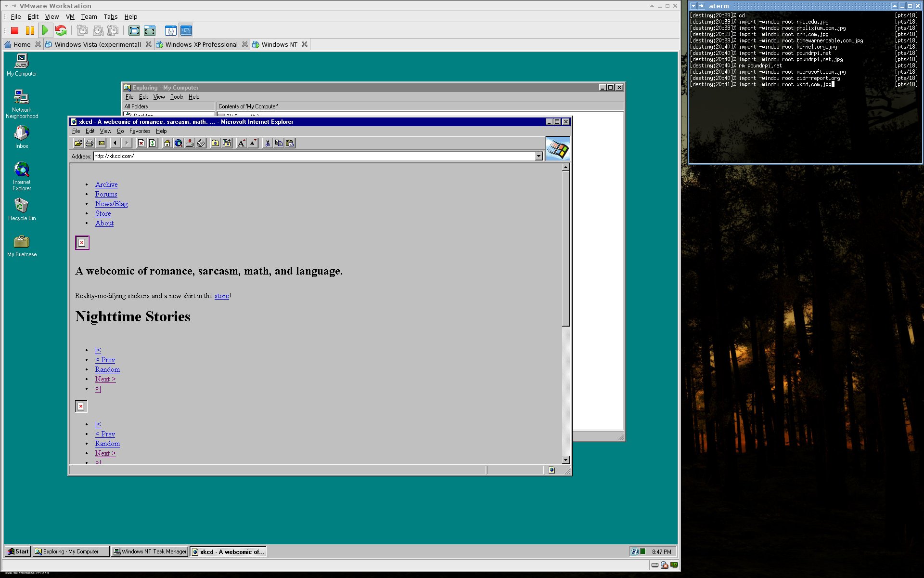
Task: Open the aterm window menu arrow
Action: click(x=693, y=6)
